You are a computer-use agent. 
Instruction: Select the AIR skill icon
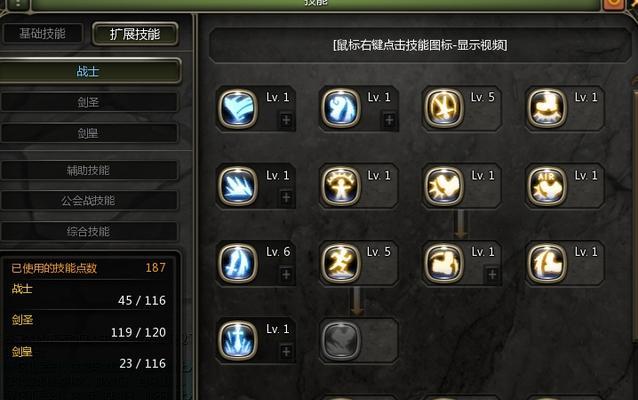pos(547,186)
